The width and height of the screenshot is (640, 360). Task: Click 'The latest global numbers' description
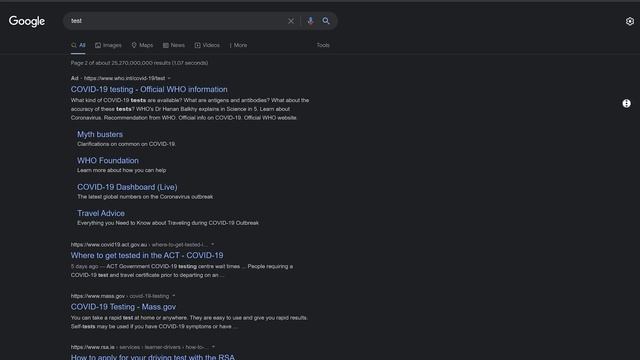[145, 197]
